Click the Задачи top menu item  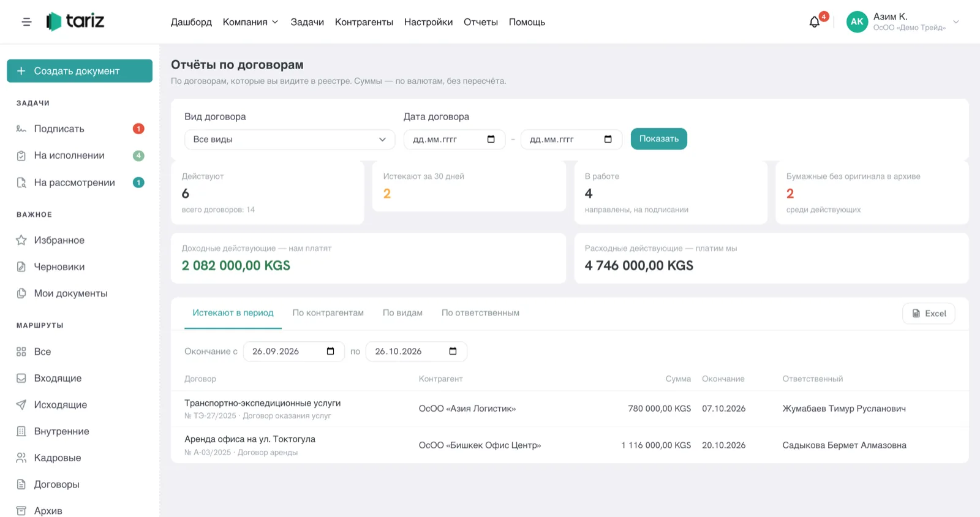[x=307, y=22]
